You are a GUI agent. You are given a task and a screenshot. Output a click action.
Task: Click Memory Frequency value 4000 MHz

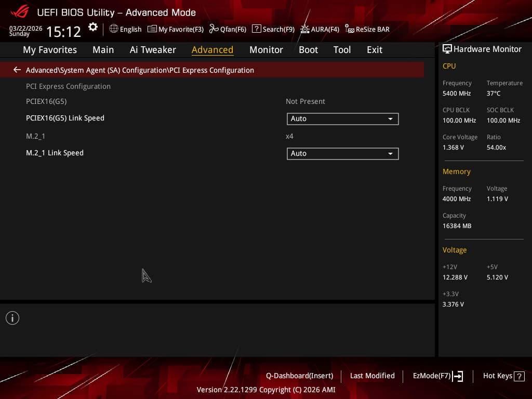pyautogui.click(x=457, y=199)
